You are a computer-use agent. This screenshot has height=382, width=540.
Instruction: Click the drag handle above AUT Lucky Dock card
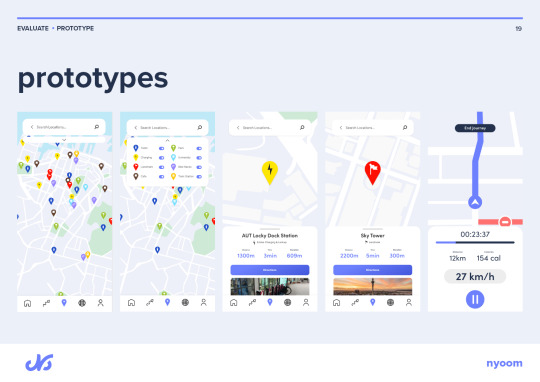pyautogui.click(x=270, y=229)
